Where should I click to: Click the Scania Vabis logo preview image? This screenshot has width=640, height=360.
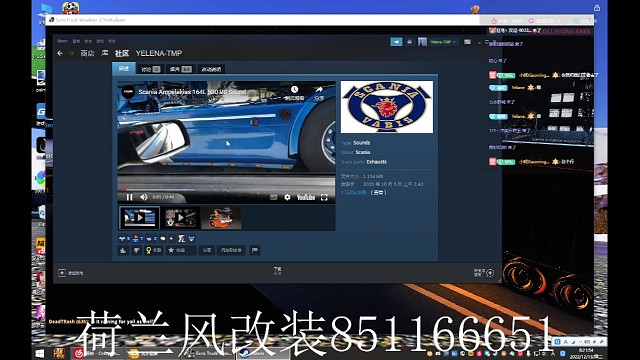(x=387, y=107)
